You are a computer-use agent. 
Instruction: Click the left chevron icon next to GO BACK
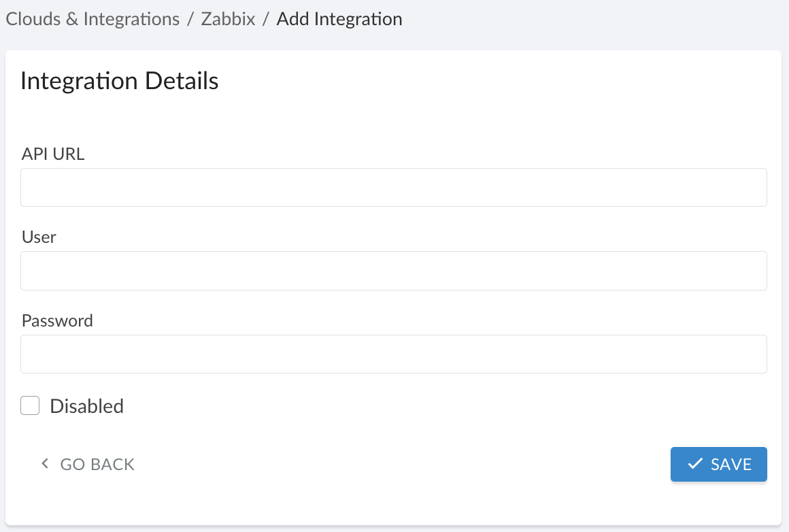tap(45, 464)
